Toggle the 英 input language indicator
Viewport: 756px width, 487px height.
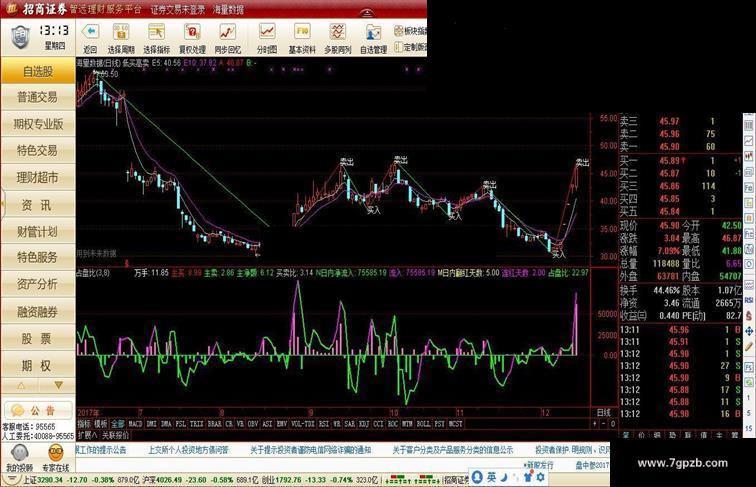pyautogui.click(x=491, y=477)
